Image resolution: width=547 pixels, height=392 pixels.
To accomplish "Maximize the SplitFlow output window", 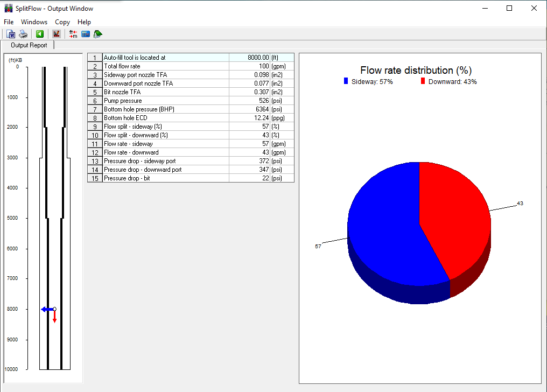I will click(509, 8).
